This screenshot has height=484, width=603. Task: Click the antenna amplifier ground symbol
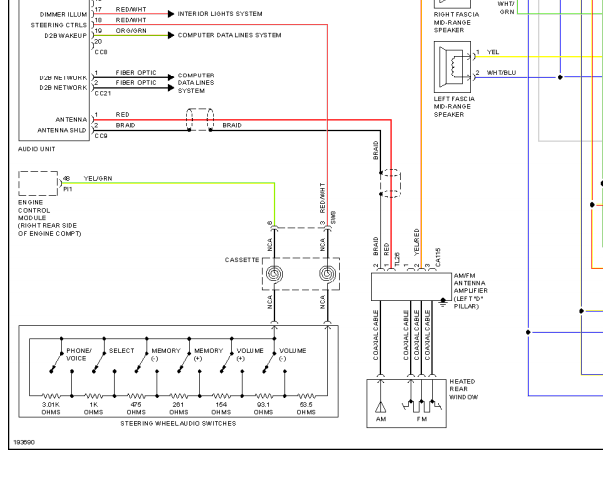pyautogui.click(x=443, y=303)
